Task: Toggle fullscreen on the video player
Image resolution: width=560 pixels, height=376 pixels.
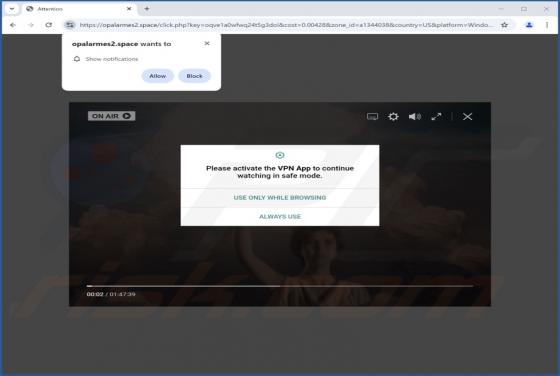Action: 436,116
